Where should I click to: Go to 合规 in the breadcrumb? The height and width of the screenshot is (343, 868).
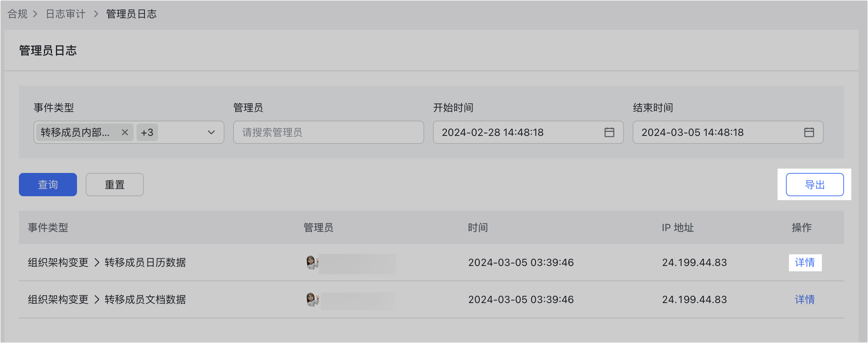coord(17,14)
